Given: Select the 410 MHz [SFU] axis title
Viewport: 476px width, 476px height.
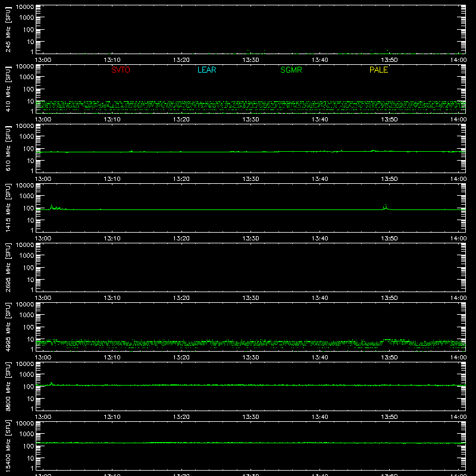Looking at the screenshot, I should click(x=8, y=89).
